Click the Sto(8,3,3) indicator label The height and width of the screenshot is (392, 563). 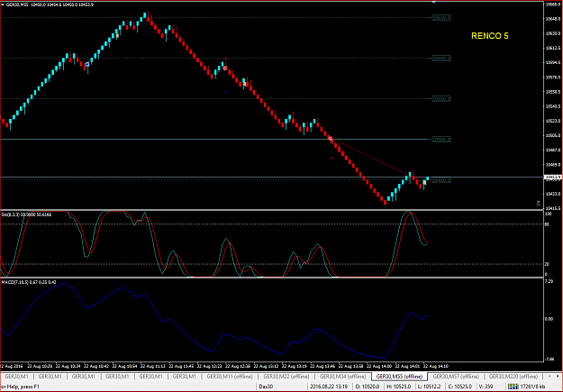[x=26, y=214]
